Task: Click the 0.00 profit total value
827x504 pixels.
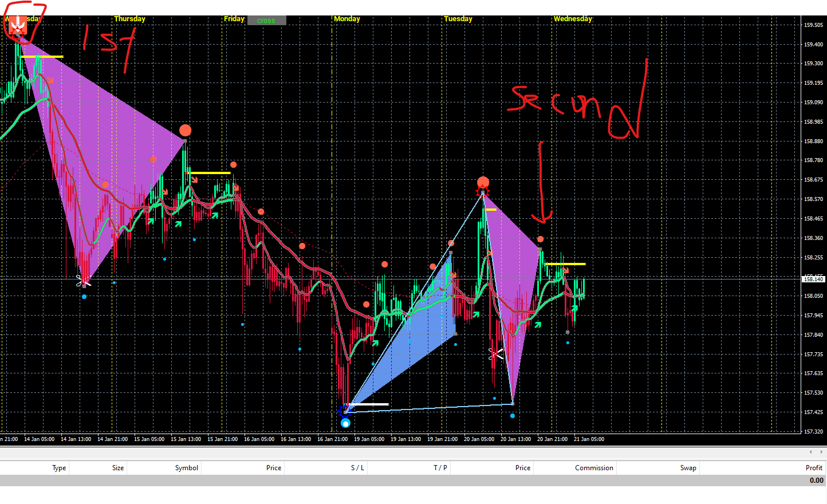Action: (x=817, y=481)
